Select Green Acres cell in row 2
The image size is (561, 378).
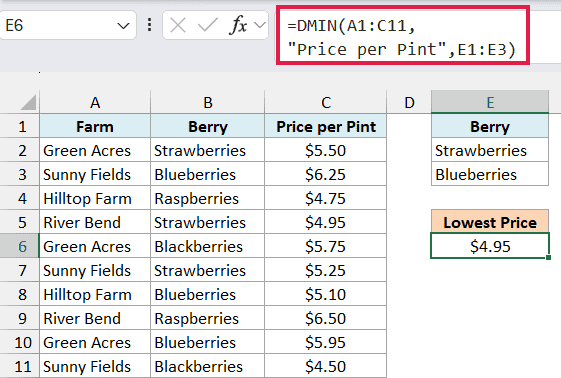click(x=95, y=150)
